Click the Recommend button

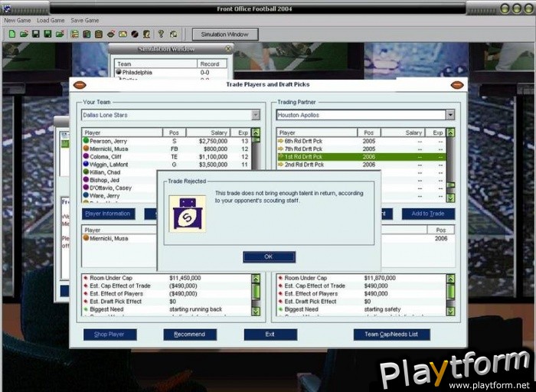[190, 335]
